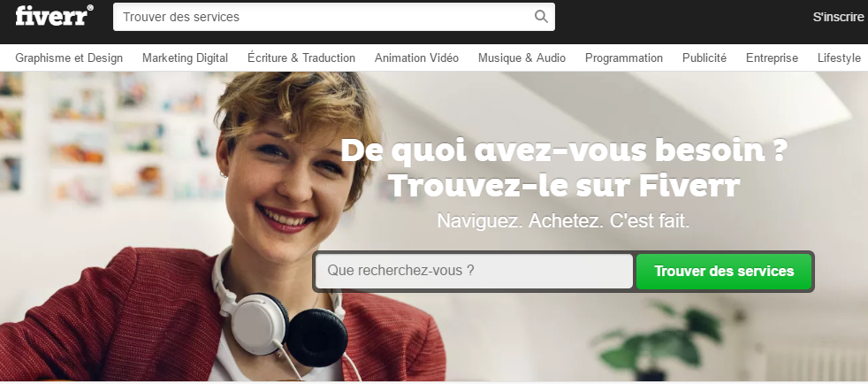Open the Graphisme et Design category

coord(69,58)
